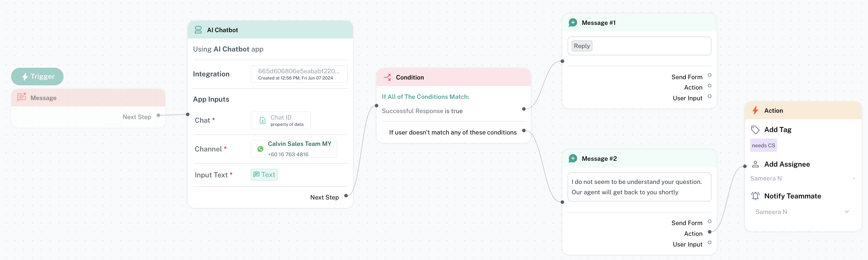Select the User Input connector on Message #1
The width and height of the screenshot is (868, 260).
click(x=710, y=96)
